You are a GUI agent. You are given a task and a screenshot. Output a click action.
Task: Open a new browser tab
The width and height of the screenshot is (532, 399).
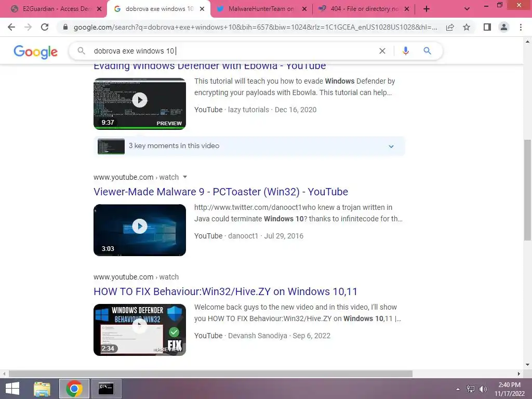(x=427, y=9)
